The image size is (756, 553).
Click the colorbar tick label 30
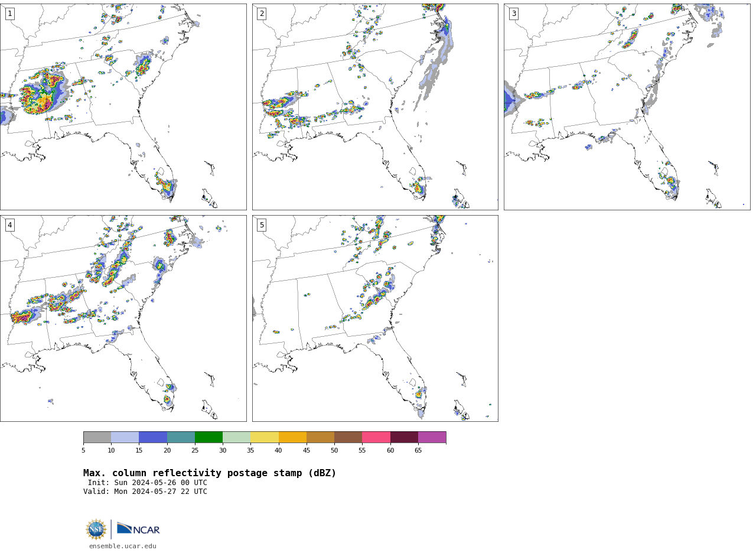(x=223, y=451)
